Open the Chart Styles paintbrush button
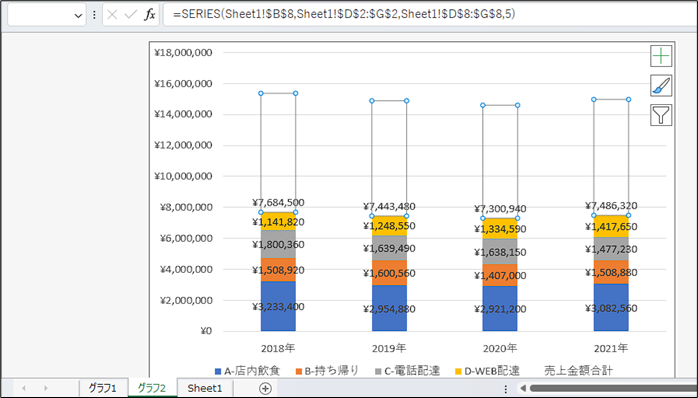698x398 pixels. point(661,85)
